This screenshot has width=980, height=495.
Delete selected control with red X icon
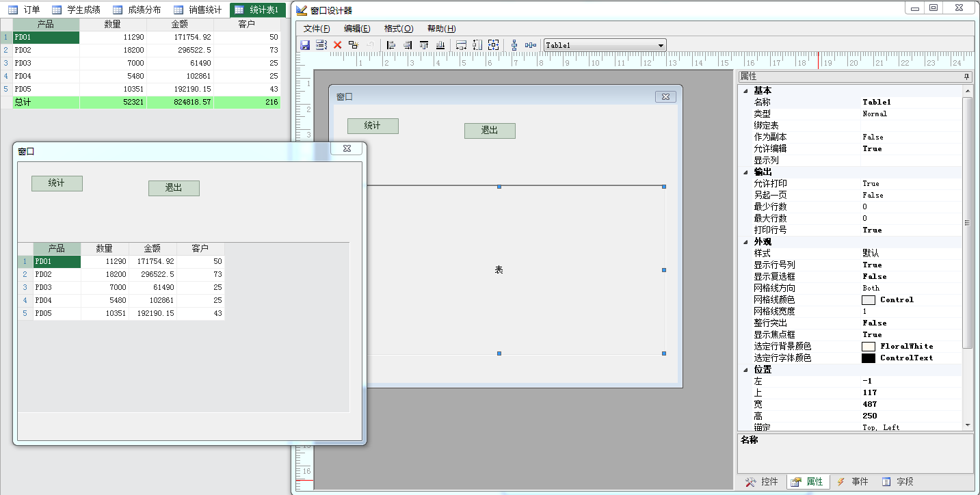[x=337, y=45]
